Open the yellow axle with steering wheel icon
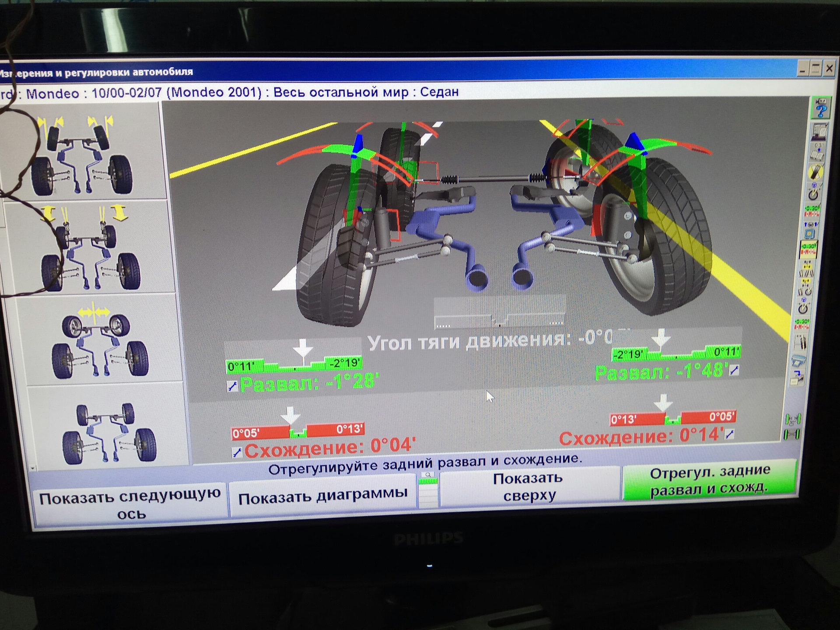The height and width of the screenshot is (630, 840). pyautogui.click(x=806, y=287)
